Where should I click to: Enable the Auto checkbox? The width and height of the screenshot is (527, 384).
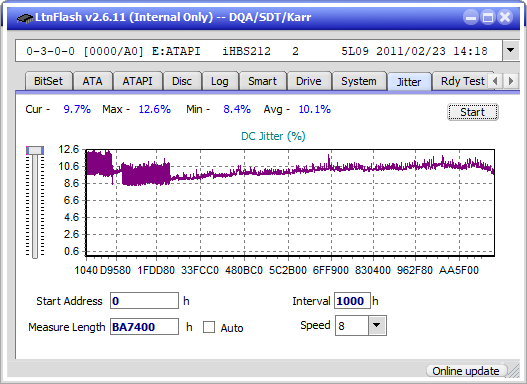tap(209, 327)
